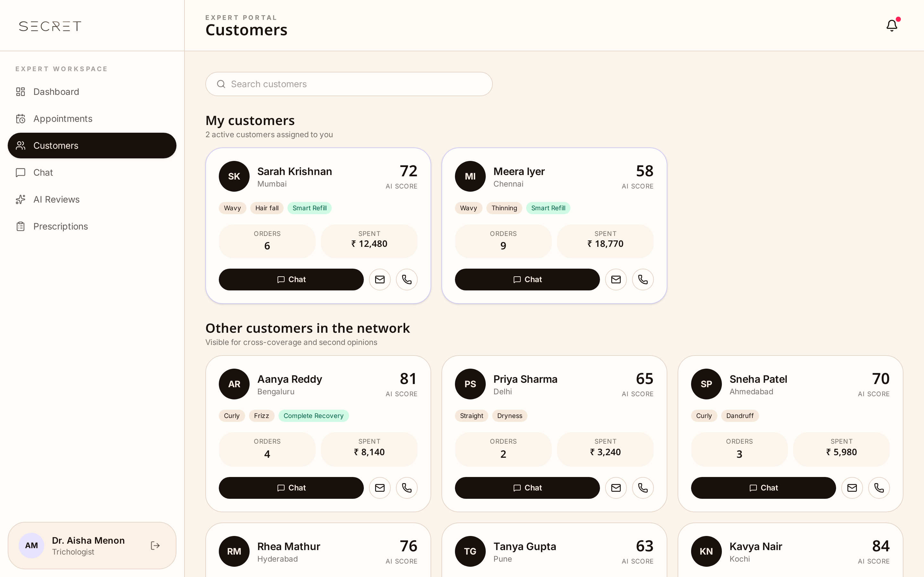Focus the Search customers field

[349, 84]
